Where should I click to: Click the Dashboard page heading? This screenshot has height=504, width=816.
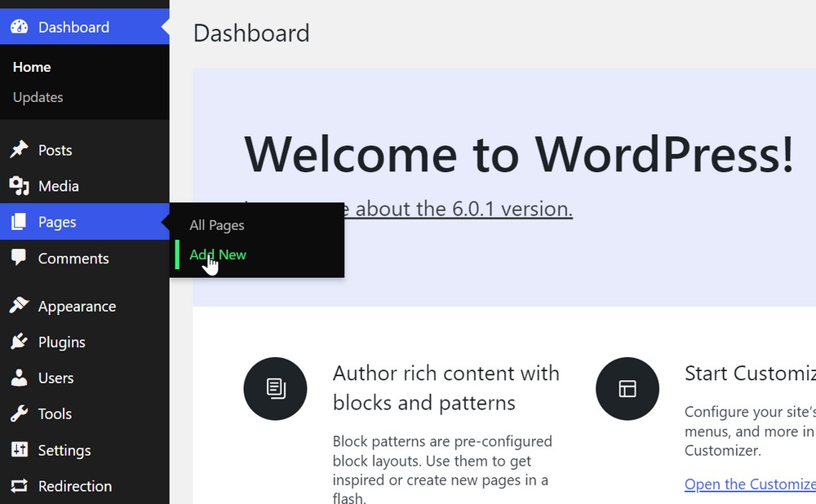pyautogui.click(x=251, y=33)
